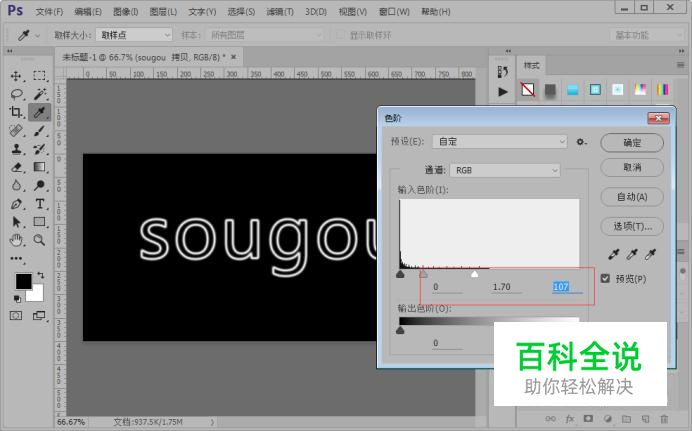Select the Lasso tool
Screen dimensions: 692x431
[x=16, y=94]
